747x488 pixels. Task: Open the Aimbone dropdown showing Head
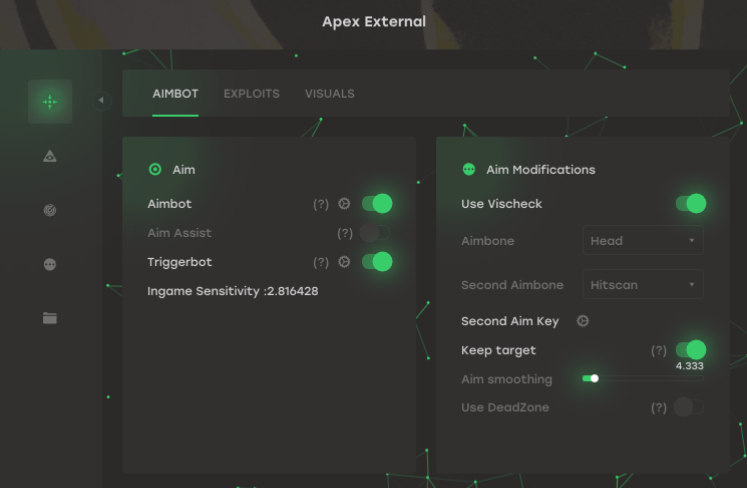pos(643,241)
